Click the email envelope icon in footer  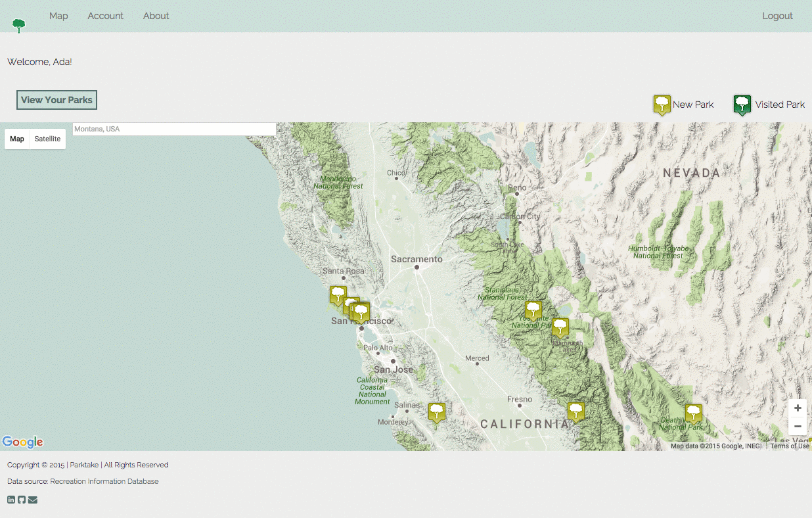pos(33,500)
